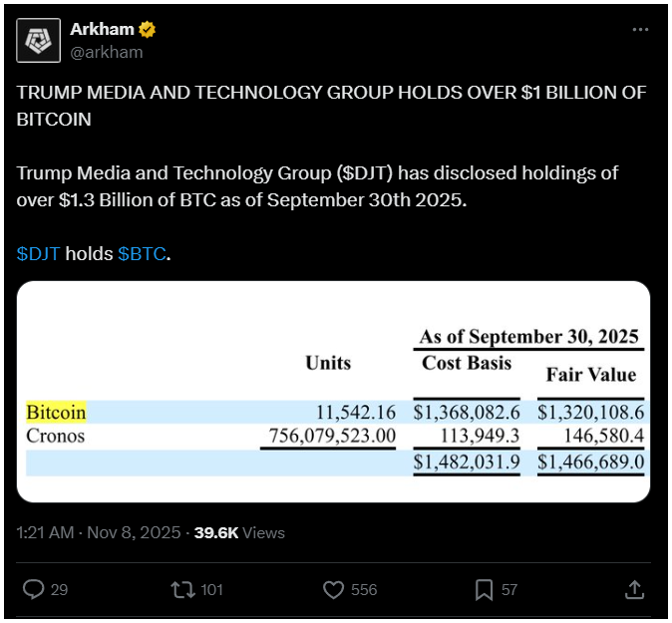
Task: Click the 57 bookmarks count
Action: pyautogui.click(x=509, y=589)
